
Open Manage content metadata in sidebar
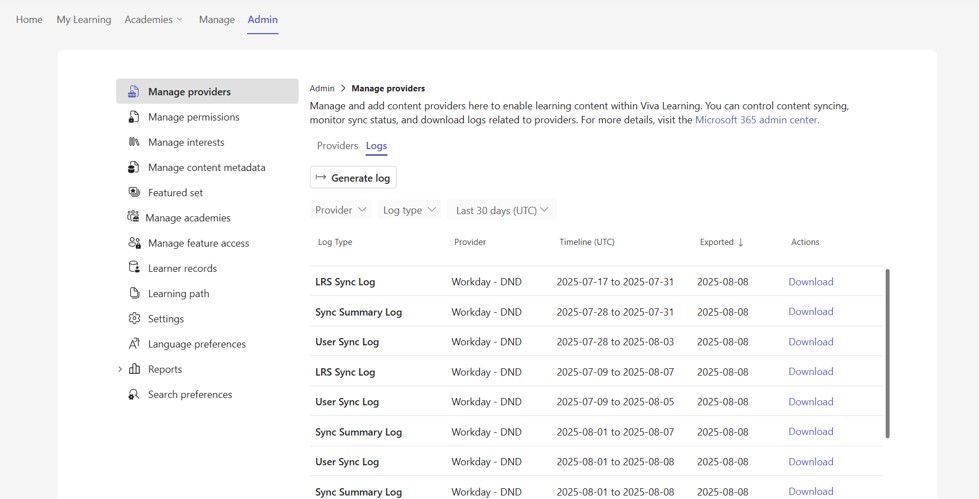click(x=207, y=167)
